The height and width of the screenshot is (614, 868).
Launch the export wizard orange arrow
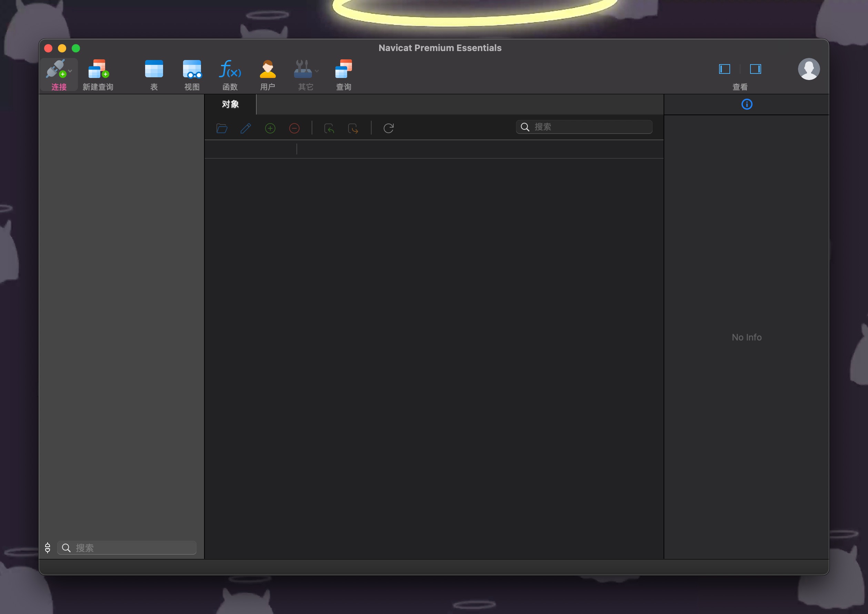pos(353,129)
